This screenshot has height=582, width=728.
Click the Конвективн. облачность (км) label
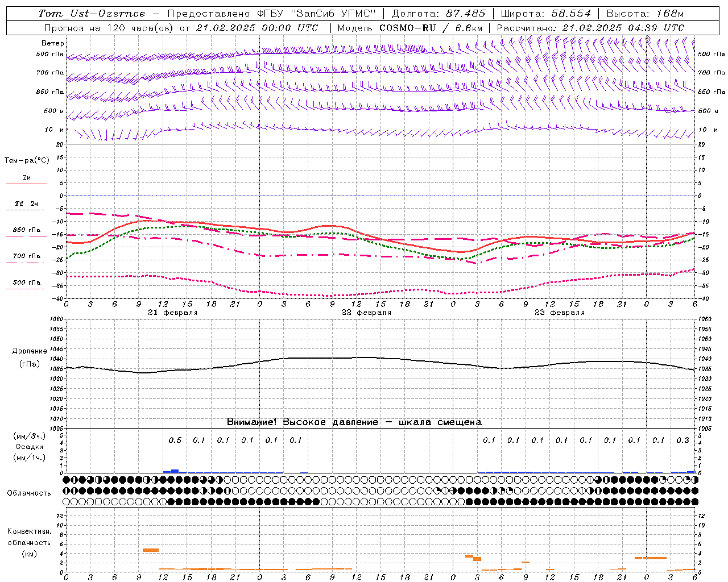coord(29,542)
